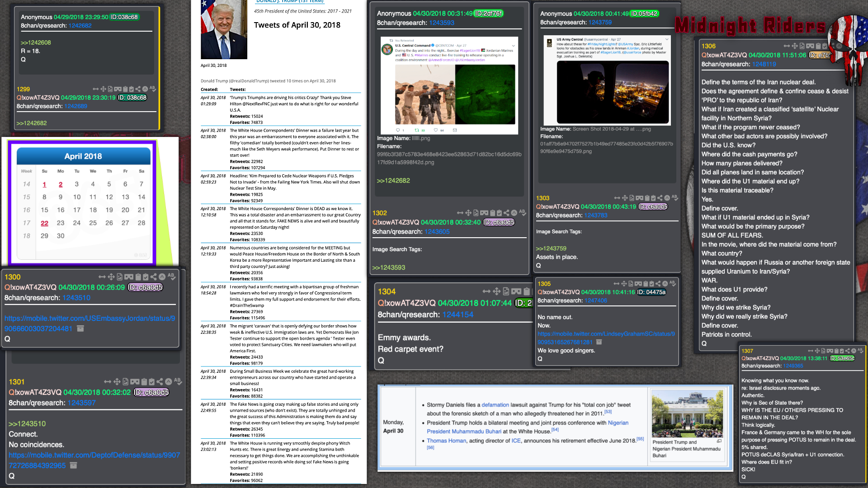This screenshot has height=488, width=868.
Task: Click the VR goggles icon on post 1301
Action: tap(135, 382)
